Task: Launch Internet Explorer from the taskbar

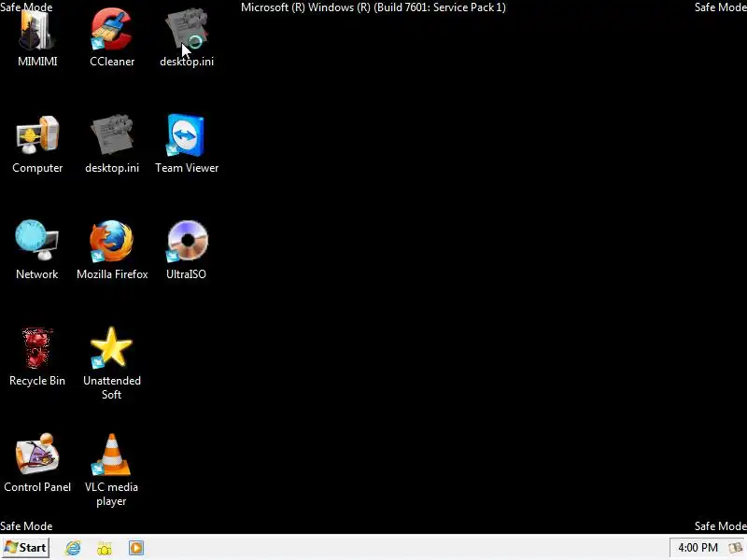Action: click(73, 548)
